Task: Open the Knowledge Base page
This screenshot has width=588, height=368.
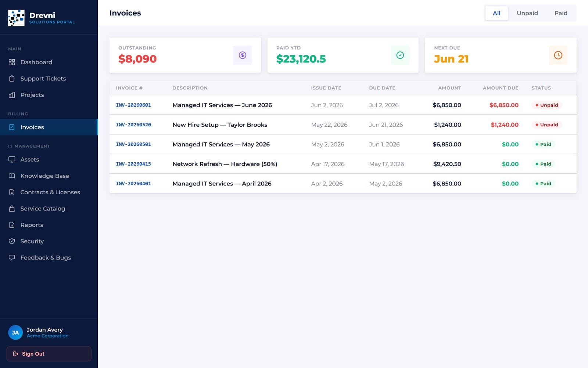Action: [49, 176]
